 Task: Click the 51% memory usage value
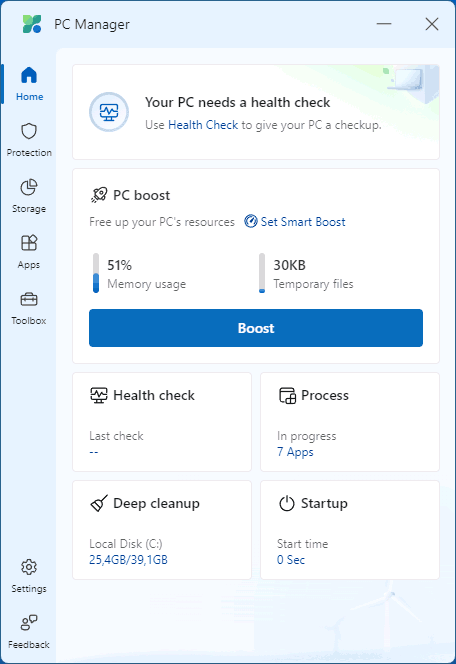point(119,265)
